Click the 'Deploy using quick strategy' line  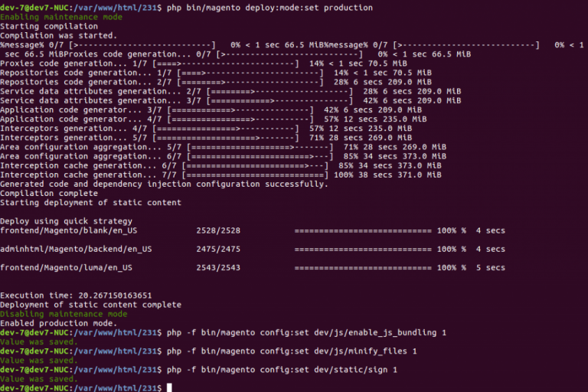point(66,221)
